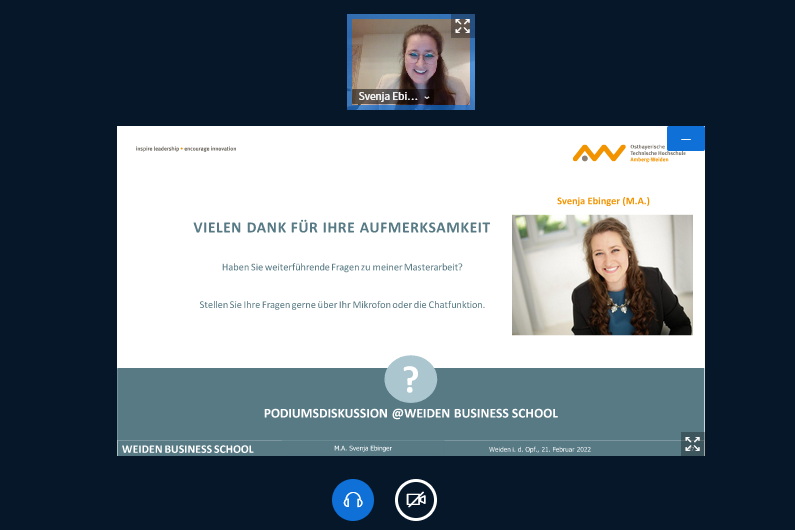Image resolution: width=795 pixels, height=530 pixels.
Task: Click the line about Mikrofon oder Chatfunktion
Action: click(x=342, y=304)
